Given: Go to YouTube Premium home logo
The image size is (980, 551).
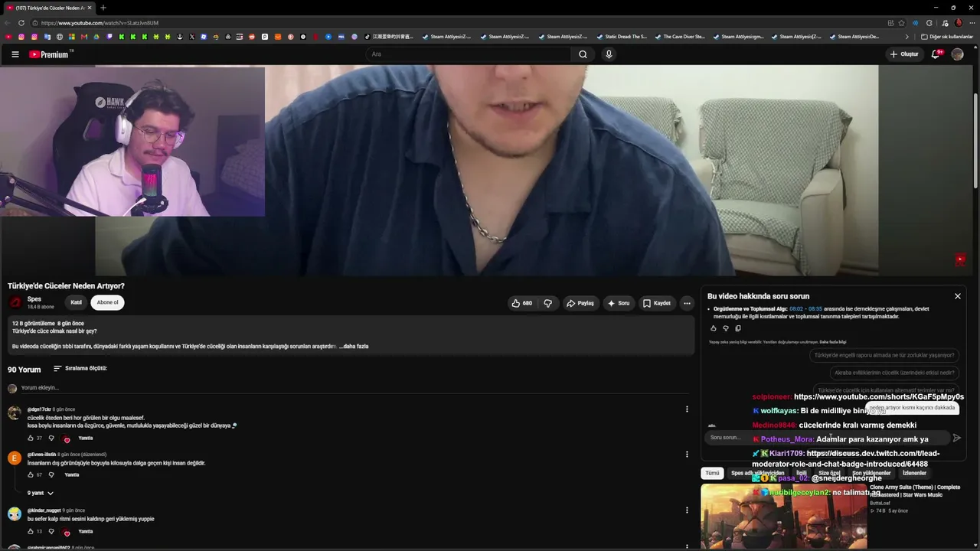Looking at the screenshot, I should 51,54.
